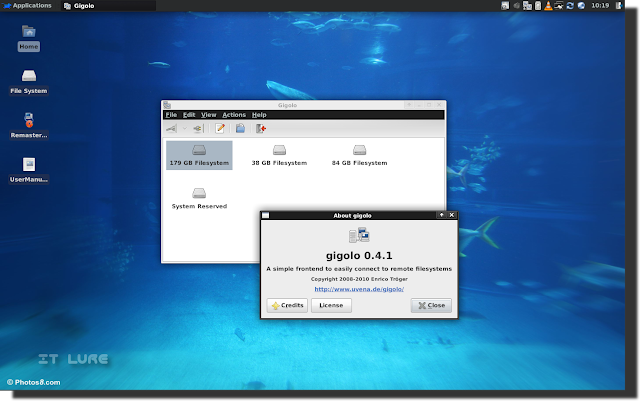Click the Open folder icon in toolbar
Image resolution: width=640 pixels, height=401 pixels.
(x=240, y=129)
